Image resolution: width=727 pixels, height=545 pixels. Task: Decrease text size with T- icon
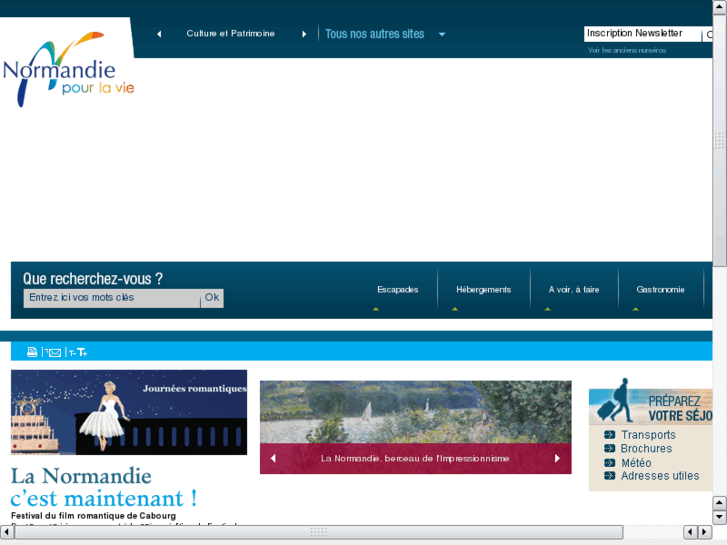(x=72, y=353)
